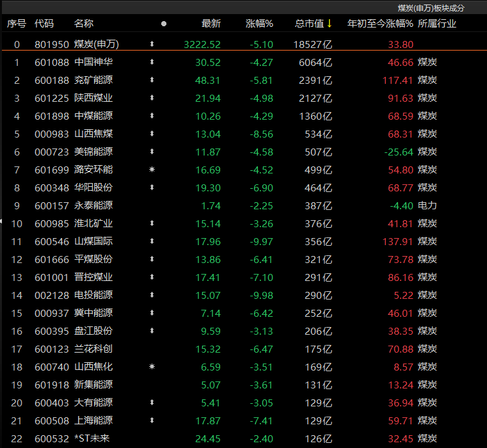Click the asterisk icon beside 潞安环能

[152, 170]
